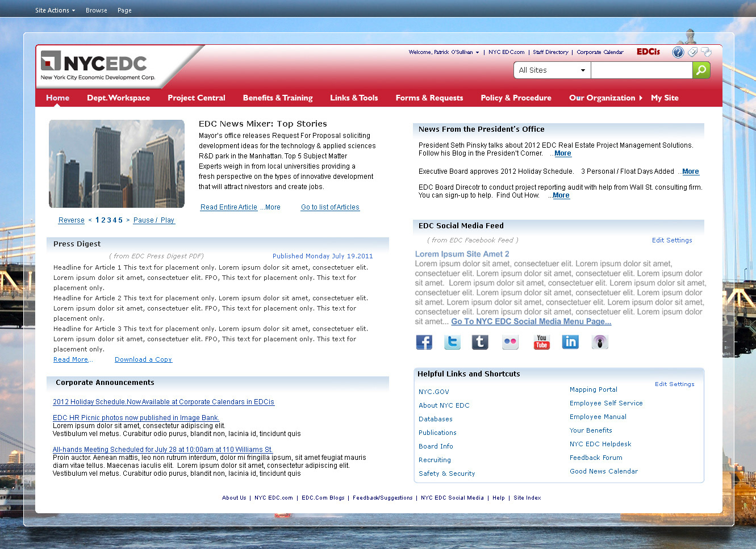The height and width of the screenshot is (549, 756).
Task: Click Edit Settings in Social Media Feed
Action: 672,240
